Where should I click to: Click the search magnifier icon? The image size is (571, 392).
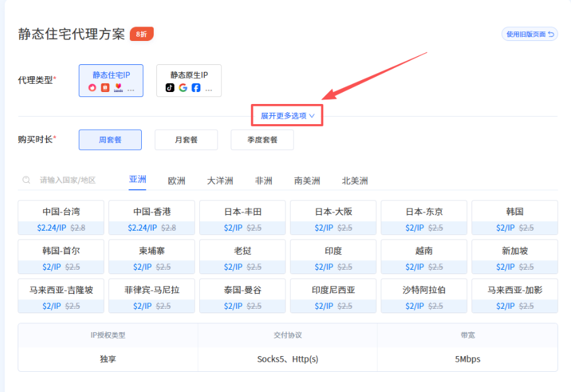pos(26,180)
